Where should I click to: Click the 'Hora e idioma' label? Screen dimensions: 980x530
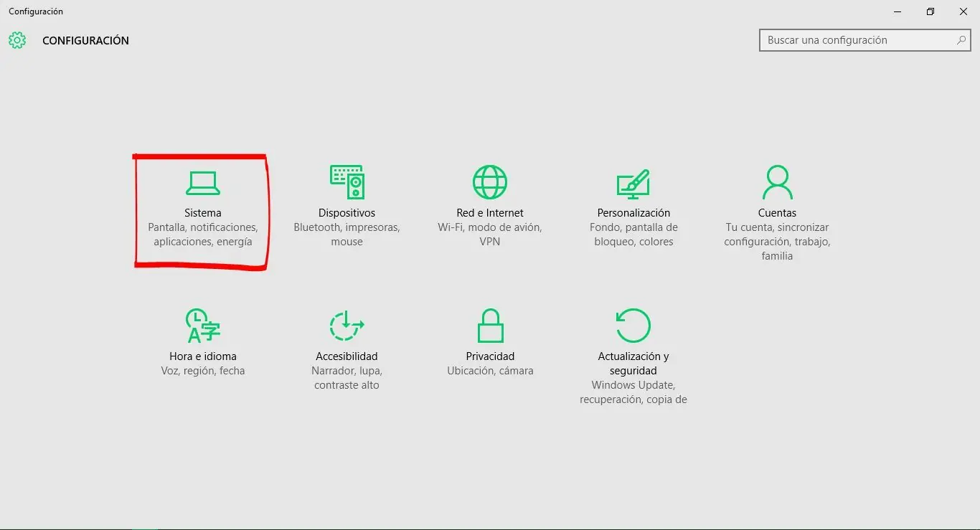click(x=203, y=356)
